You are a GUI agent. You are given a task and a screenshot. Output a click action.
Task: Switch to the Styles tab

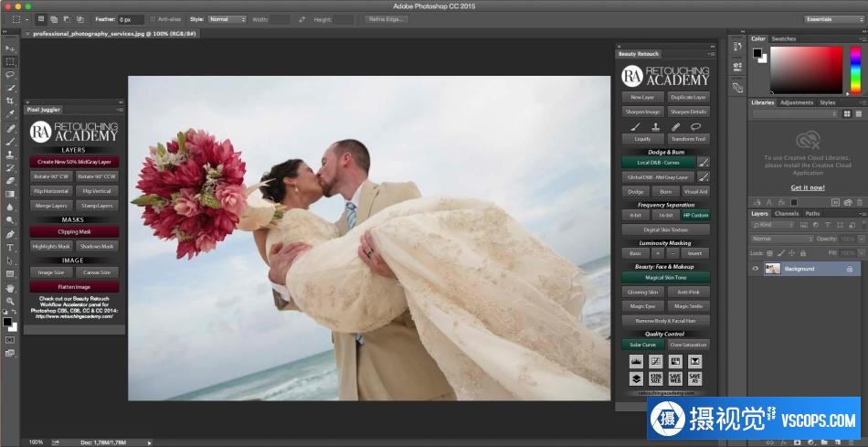click(x=828, y=102)
